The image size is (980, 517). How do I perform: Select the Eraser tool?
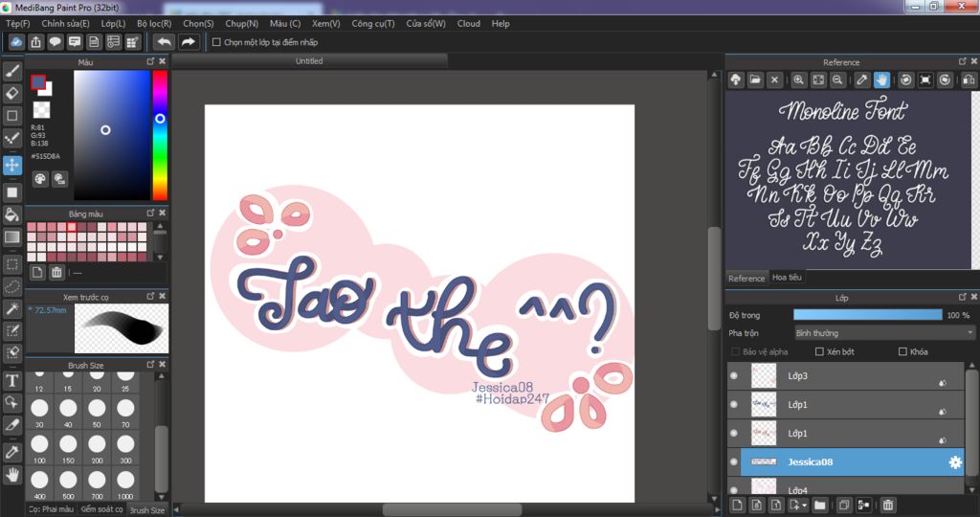[11, 93]
